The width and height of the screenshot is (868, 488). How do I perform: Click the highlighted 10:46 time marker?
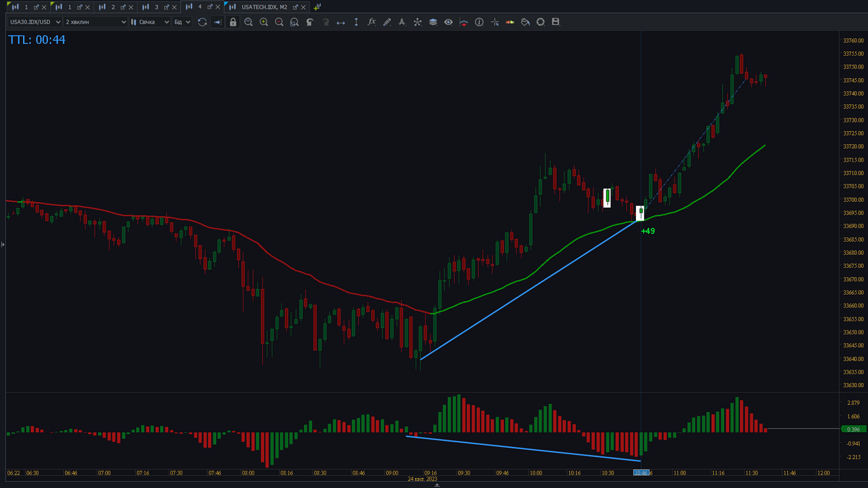(641, 473)
